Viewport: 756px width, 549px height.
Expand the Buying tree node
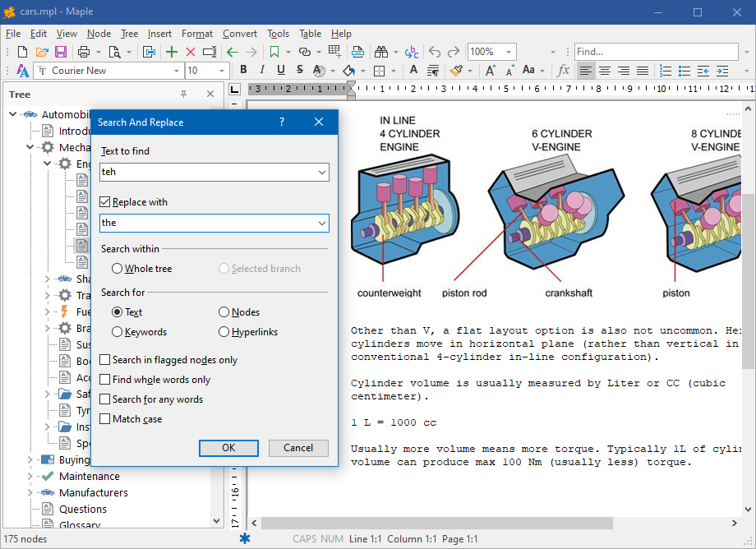tap(30, 460)
